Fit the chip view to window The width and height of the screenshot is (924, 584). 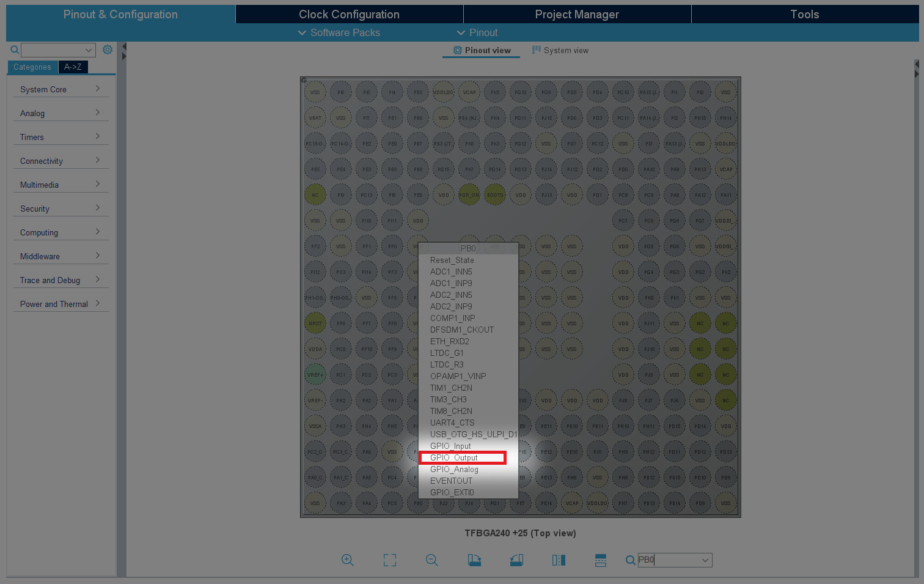point(389,560)
